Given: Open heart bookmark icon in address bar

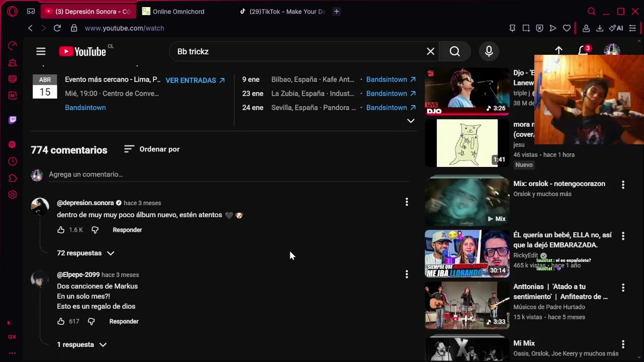Looking at the screenshot, I should (x=567, y=28).
